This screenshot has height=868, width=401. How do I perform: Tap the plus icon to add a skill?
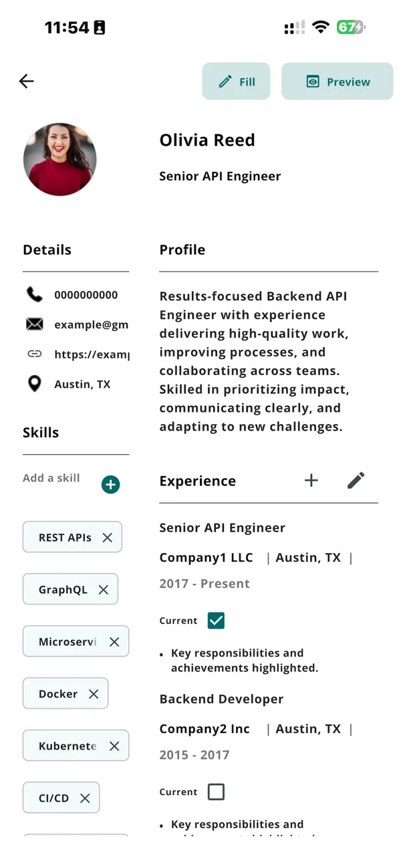pyautogui.click(x=110, y=484)
